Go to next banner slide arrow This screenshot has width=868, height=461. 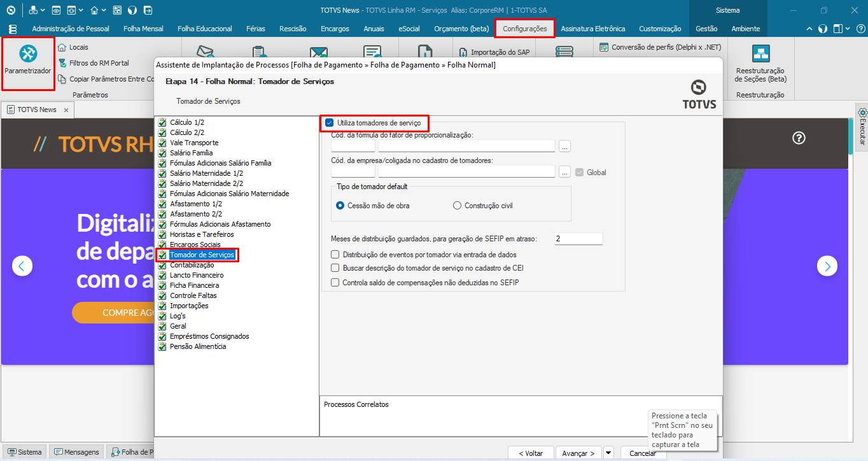[827, 266]
